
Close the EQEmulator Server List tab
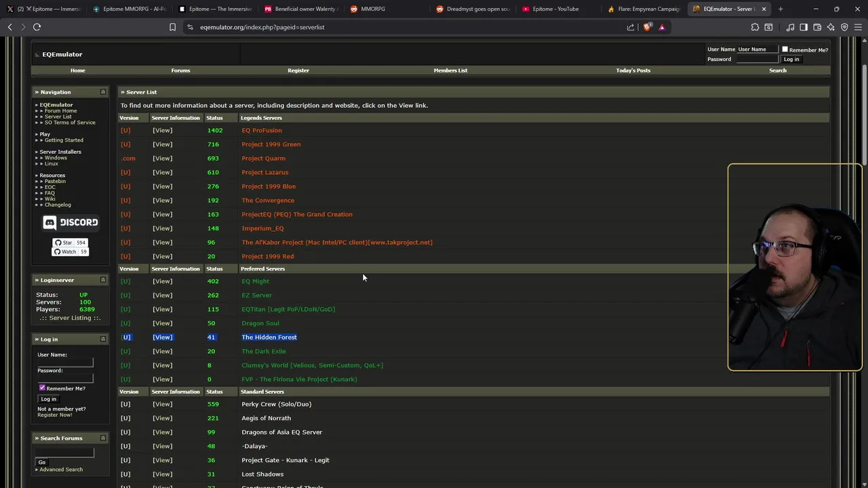764,9
